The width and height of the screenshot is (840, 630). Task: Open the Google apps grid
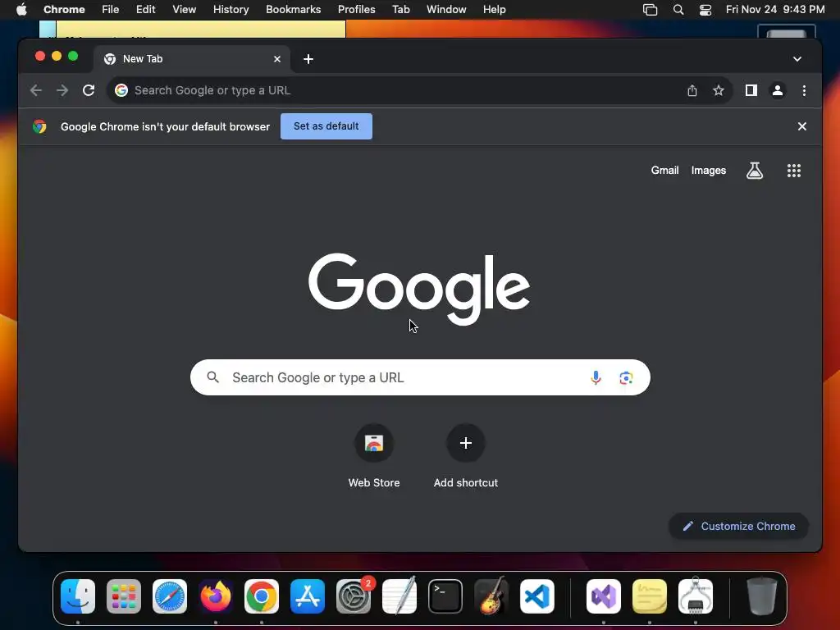point(794,171)
